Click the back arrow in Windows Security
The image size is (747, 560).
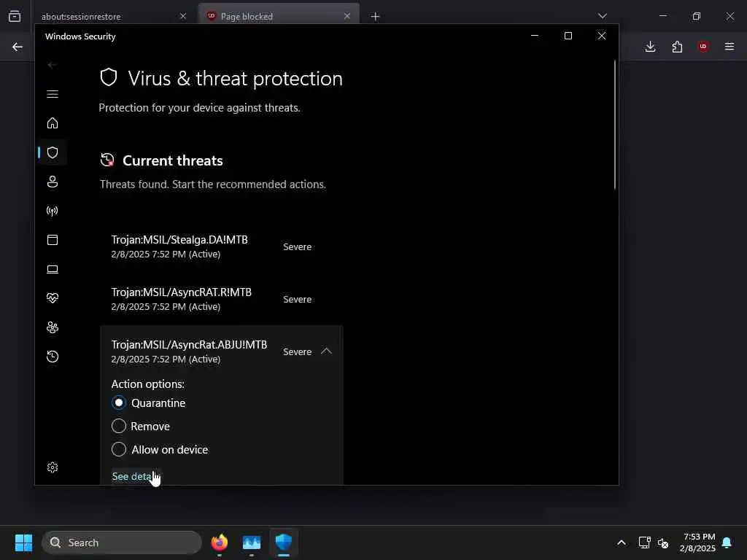[53, 65]
